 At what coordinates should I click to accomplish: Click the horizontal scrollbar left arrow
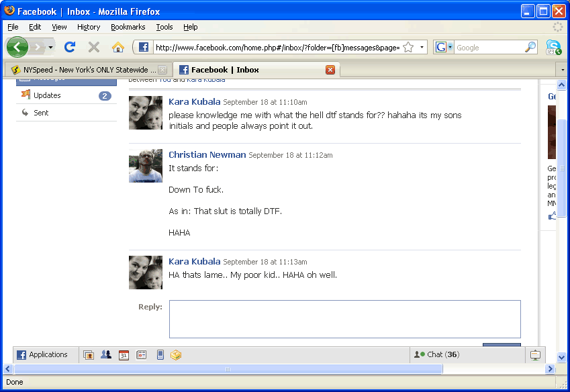pyautogui.click(x=8, y=369)
